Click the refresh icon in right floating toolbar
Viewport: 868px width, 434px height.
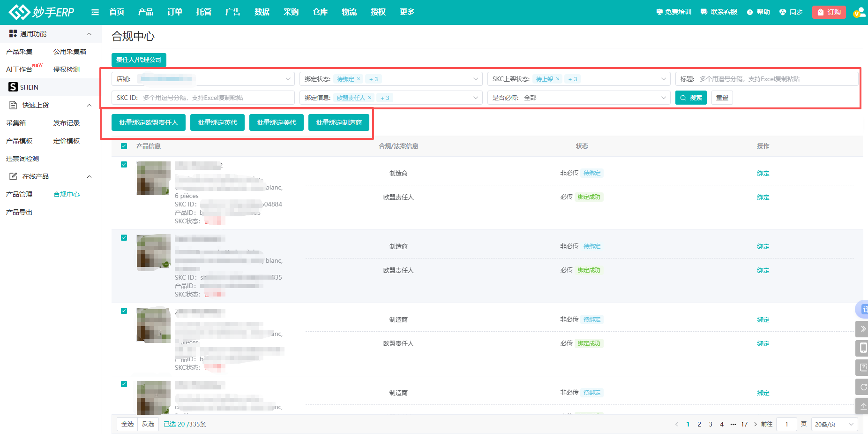(863, 387)
